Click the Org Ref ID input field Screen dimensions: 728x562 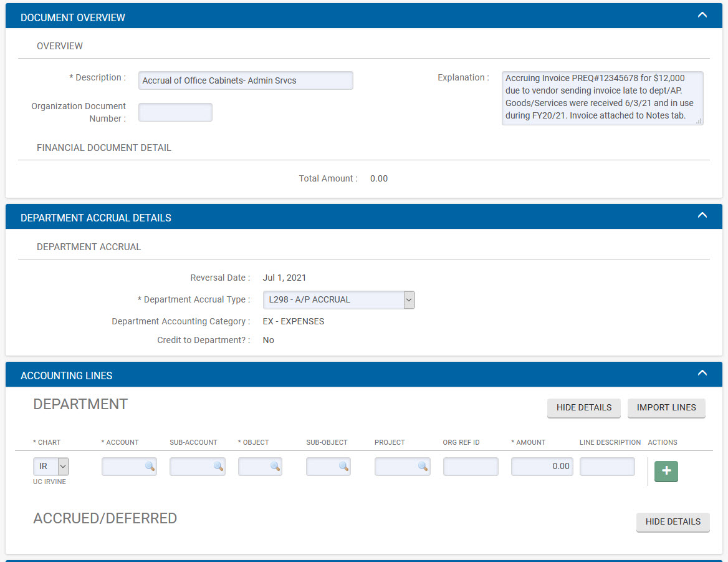pos(471,467)
